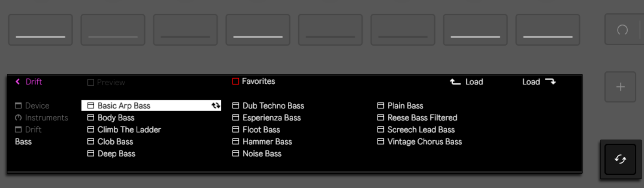Choose the Reese Bass Filtered preset
Viewport: 644px width, 188px height.
coord(422,117)
